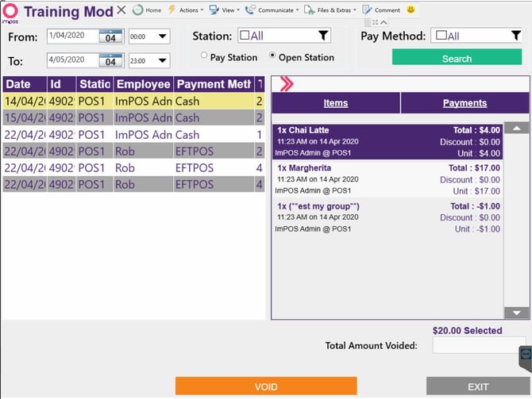
Task: Open the To date calendar picker
Action: [x=110, y=60]
